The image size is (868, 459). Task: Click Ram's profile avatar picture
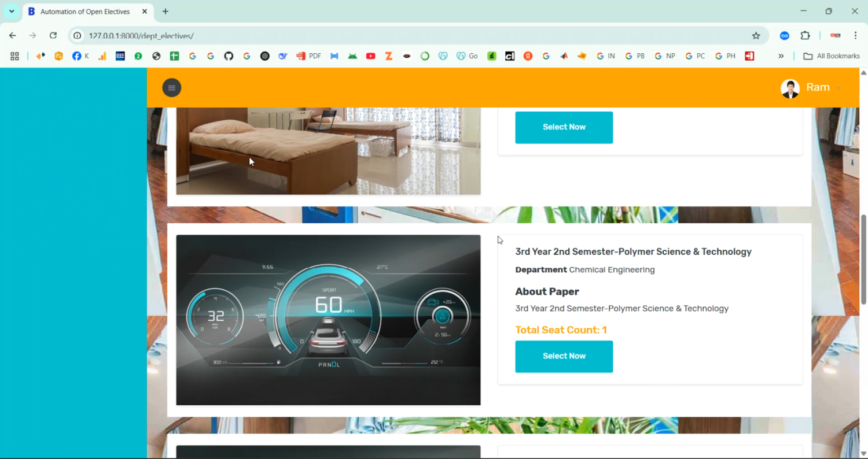tap(790, 88)
